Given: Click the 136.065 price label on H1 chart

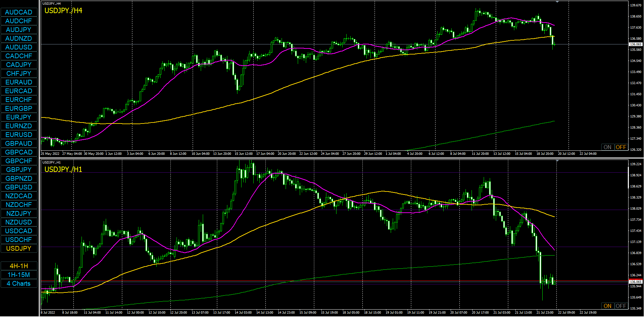Looking at the screenshot, I should click(x=636, y=282).
